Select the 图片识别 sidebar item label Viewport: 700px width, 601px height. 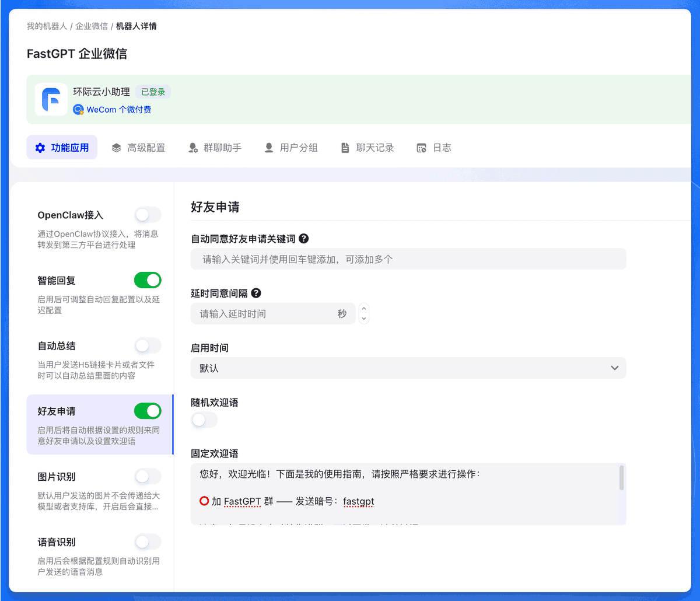57,477
